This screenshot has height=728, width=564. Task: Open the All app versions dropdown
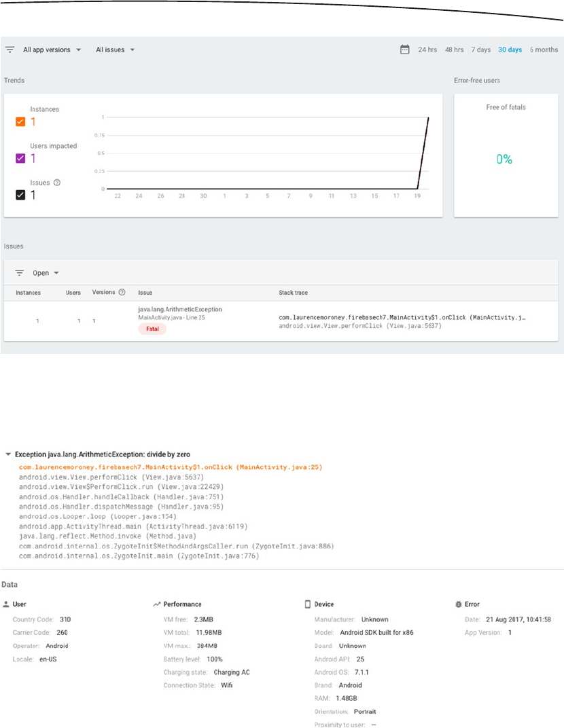(x=52, y=50)
